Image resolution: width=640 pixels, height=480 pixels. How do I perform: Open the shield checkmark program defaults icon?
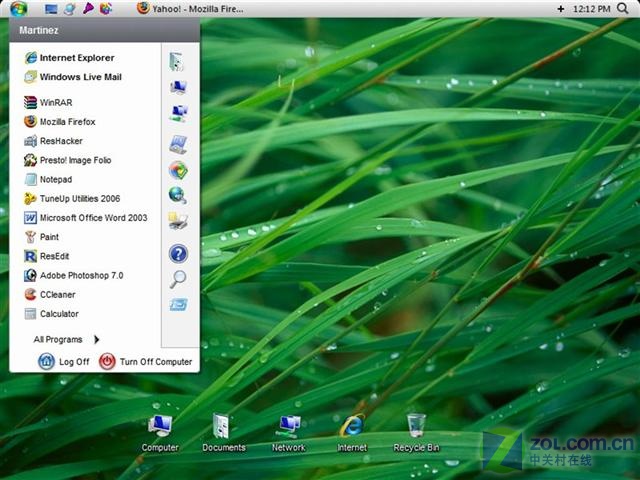coord(178,170)
